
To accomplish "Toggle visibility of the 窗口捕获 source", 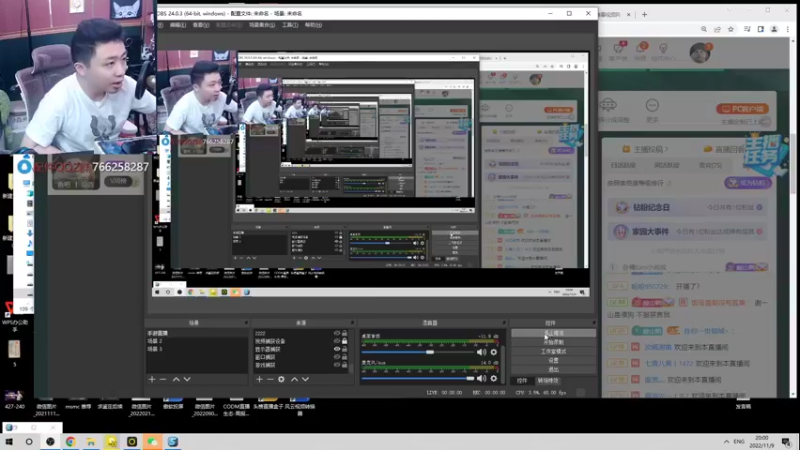I will click(x=337, y=357).
